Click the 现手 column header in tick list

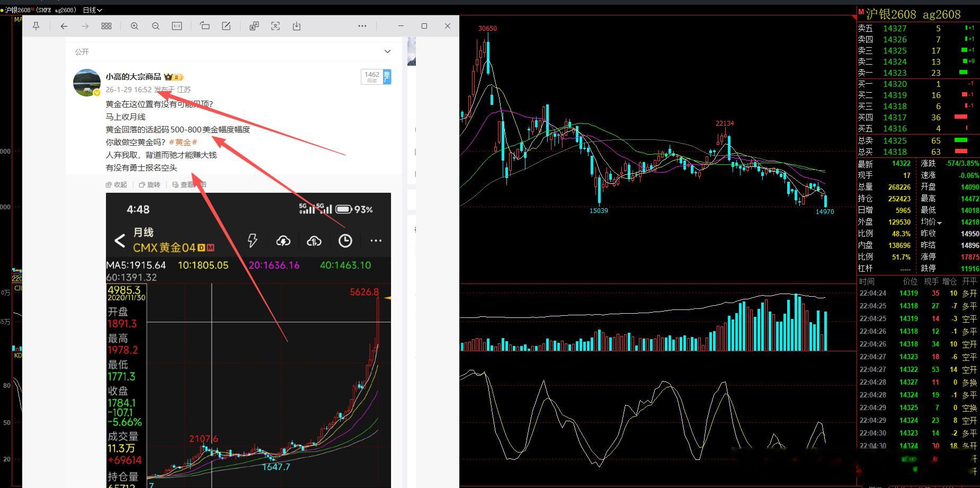click(x=931, y=281)
